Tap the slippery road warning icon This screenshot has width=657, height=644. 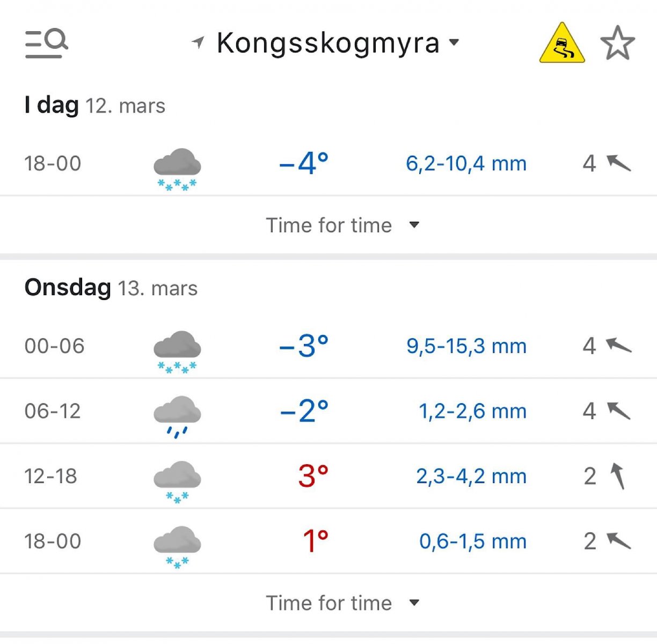[562, 43]
